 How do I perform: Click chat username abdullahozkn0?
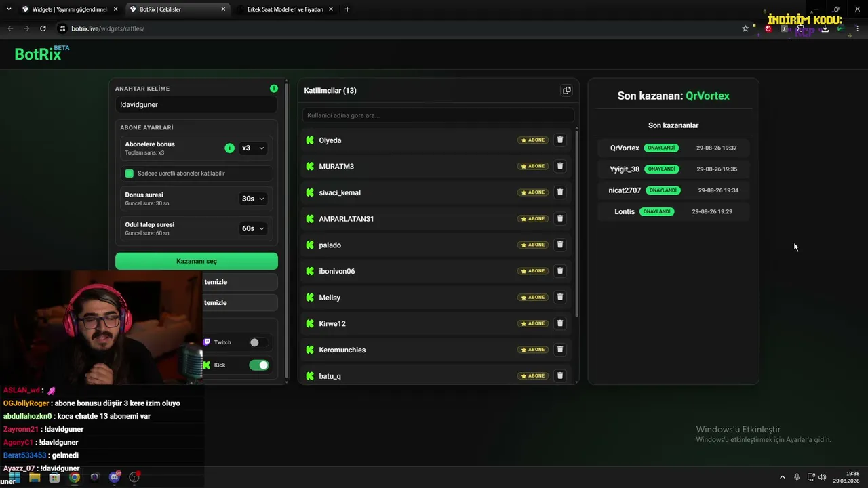[27, 416]
